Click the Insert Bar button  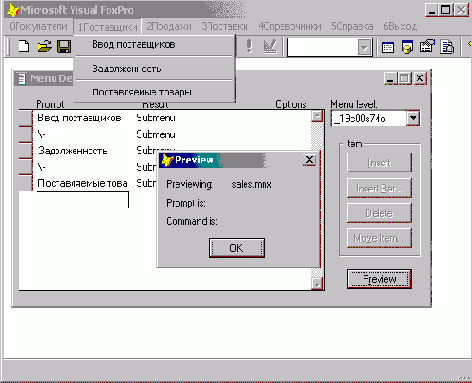(x=379, y=188)
